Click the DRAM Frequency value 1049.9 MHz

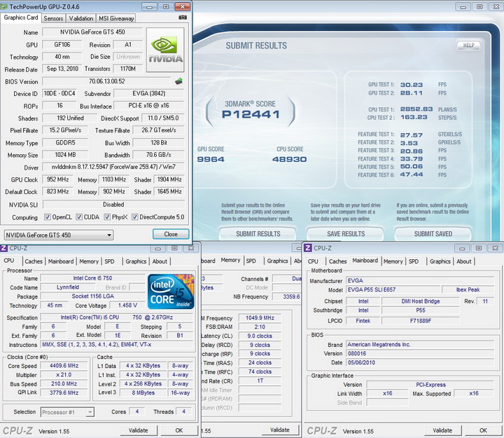(260, 318)
